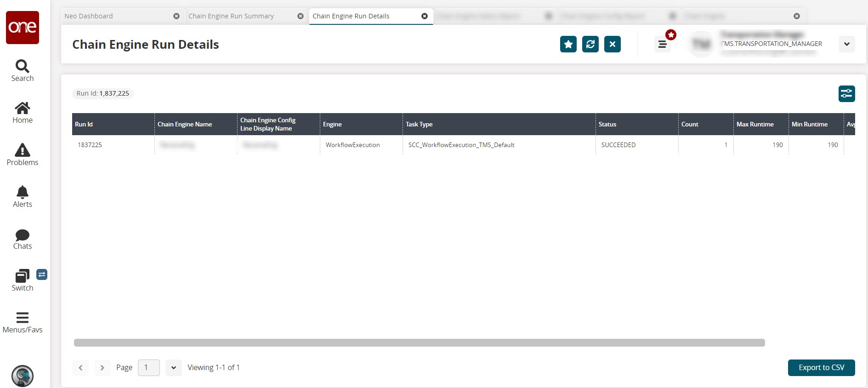
Task: Sort by Status column header
Action: [637, 124]
